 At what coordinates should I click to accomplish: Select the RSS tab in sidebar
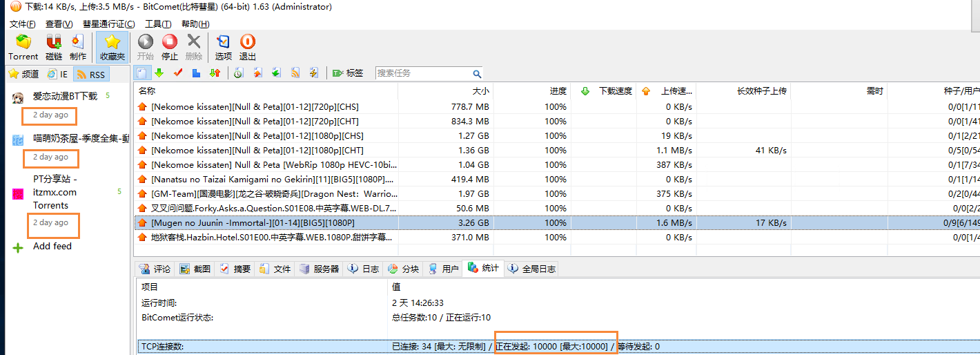point(91,74)
